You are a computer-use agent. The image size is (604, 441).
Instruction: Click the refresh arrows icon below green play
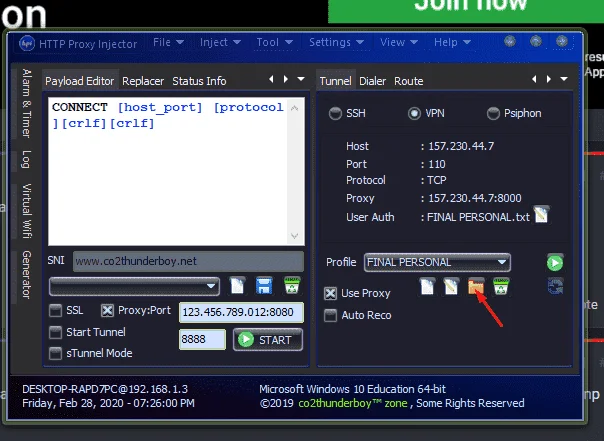[555, 287]
